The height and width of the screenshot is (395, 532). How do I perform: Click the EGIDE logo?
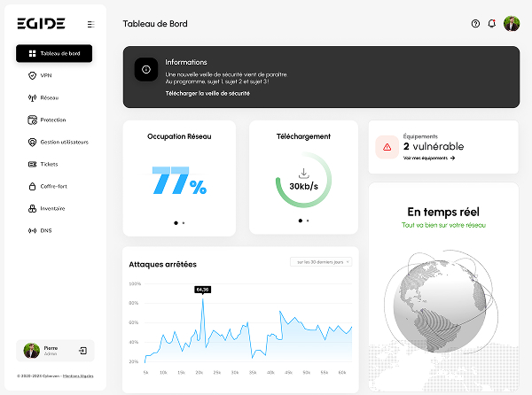(41, 23)
